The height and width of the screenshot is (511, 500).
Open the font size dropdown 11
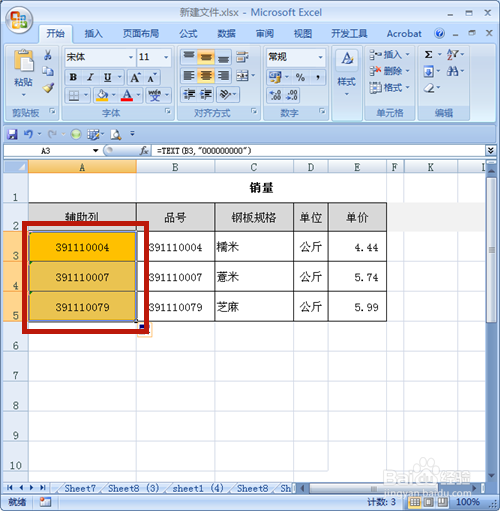(x=166, y=57)
